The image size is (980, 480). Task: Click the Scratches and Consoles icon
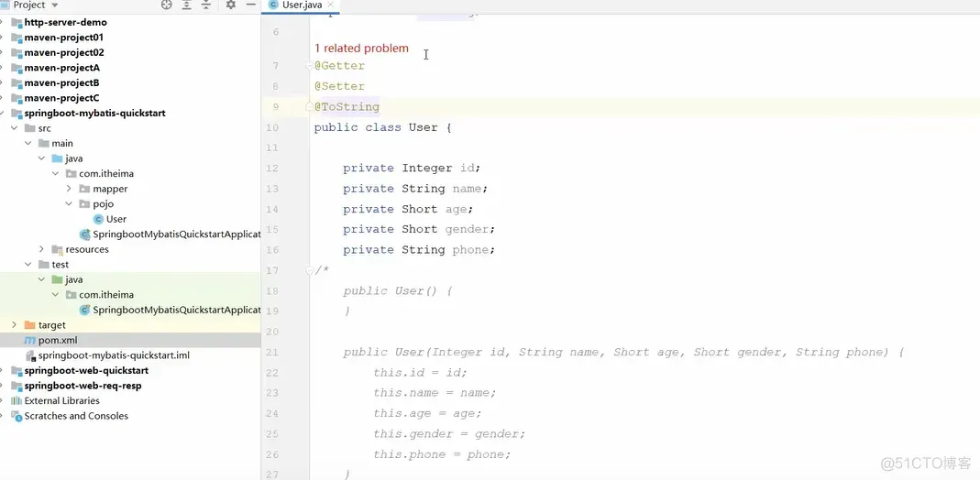point(17,416)
